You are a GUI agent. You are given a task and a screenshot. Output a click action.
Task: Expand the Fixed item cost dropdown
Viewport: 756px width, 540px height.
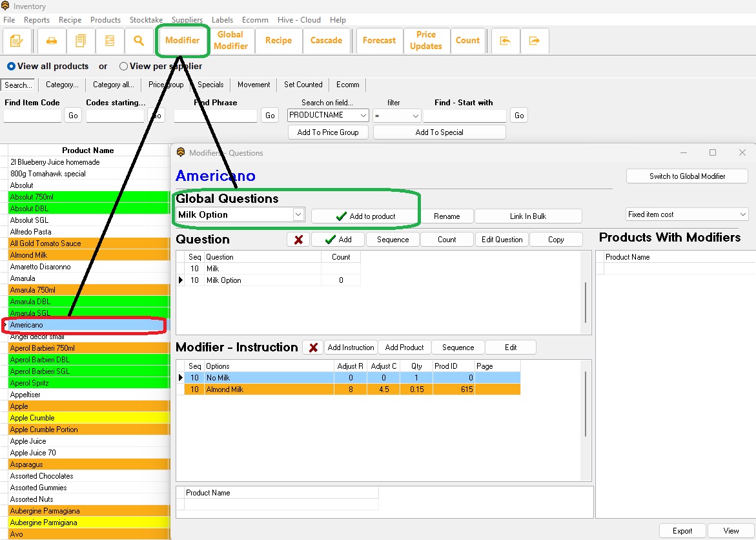tap(744, 214)
